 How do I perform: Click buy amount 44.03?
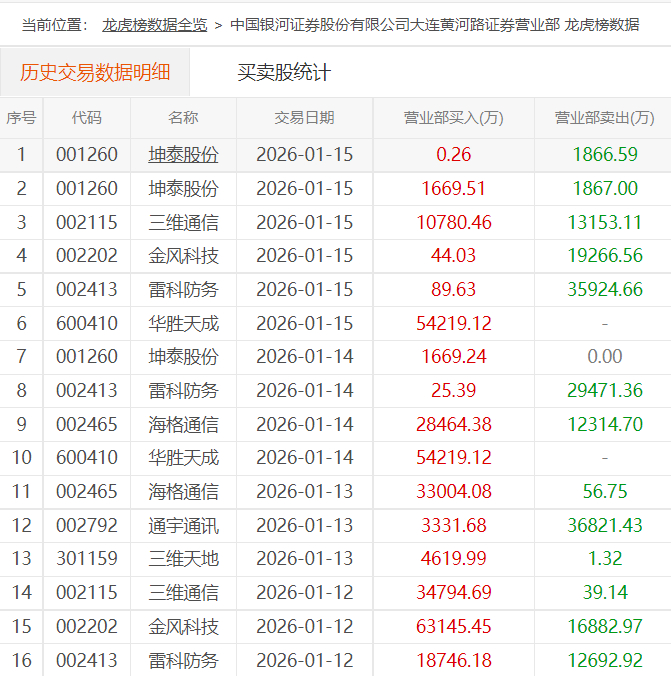pos(454,256)
